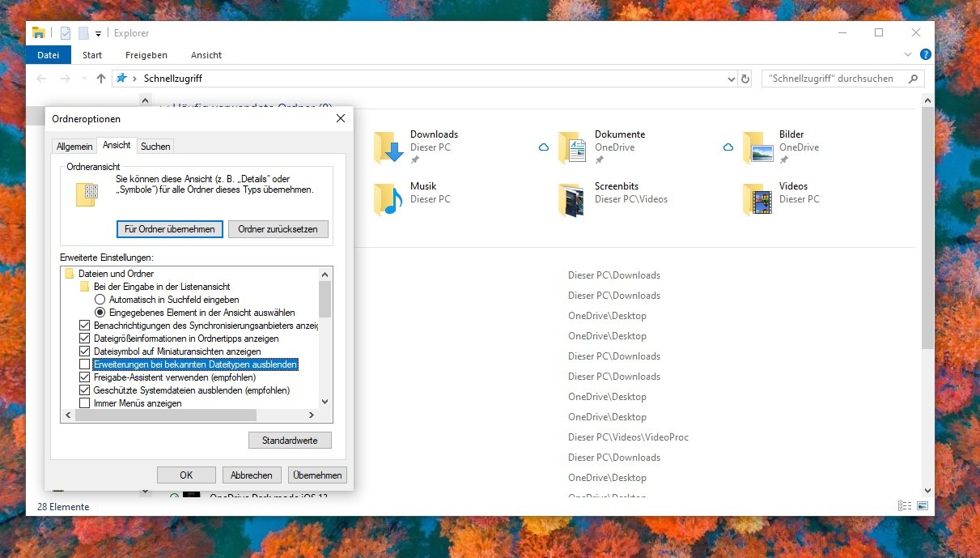Select Bei der Eingabe in der Listenansicht item
Screen dimensions: 980x558
tap(162, 287)
